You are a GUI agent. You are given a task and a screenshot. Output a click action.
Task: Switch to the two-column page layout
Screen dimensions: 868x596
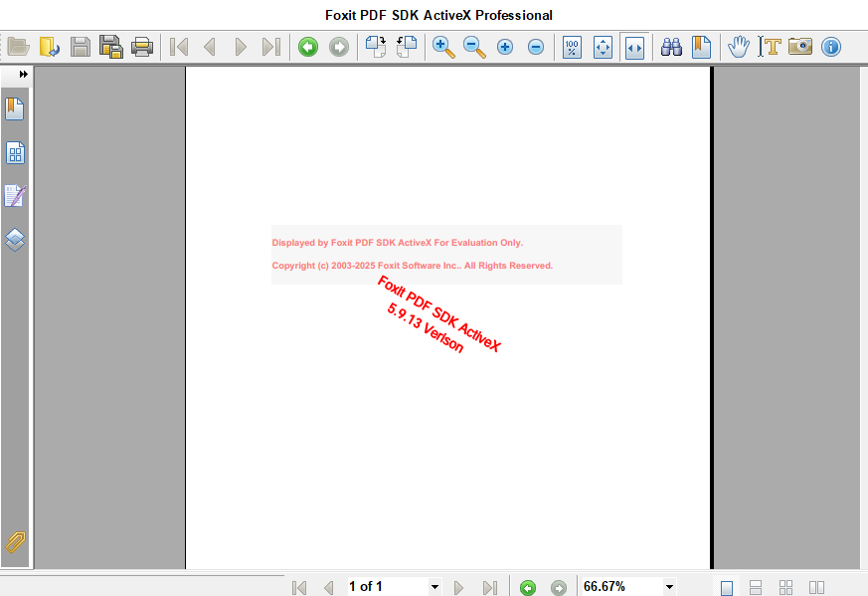[x=817, y=587]
